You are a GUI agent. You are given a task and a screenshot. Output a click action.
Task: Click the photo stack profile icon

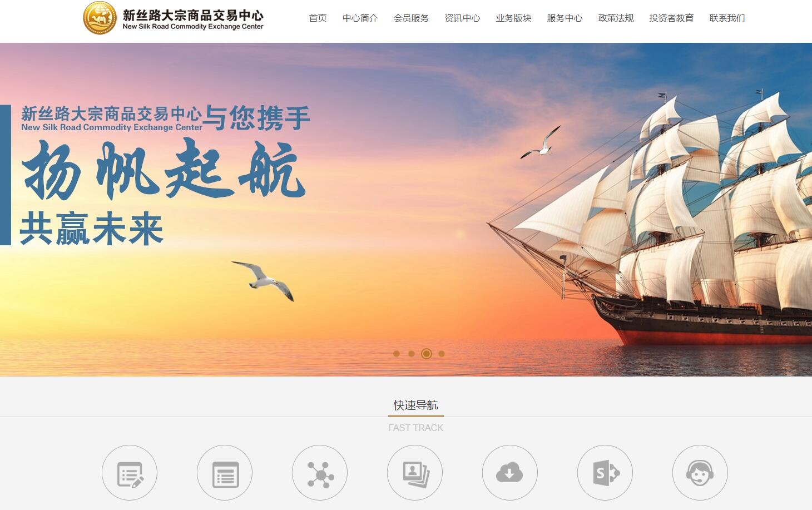[x=415, y=473]
